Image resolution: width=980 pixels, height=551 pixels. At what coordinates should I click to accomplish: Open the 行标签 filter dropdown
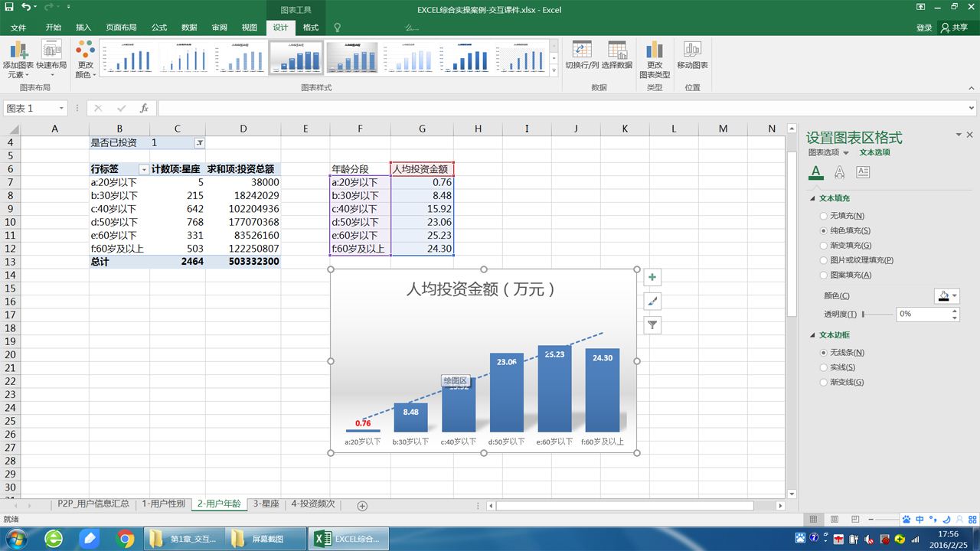pos(143,169)
